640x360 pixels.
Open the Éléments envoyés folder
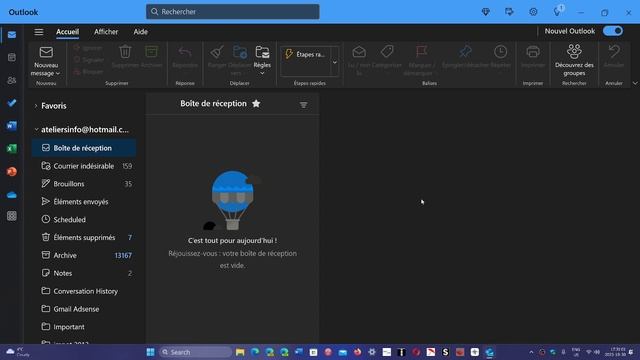pyautogui.click(x=84, y=202)
